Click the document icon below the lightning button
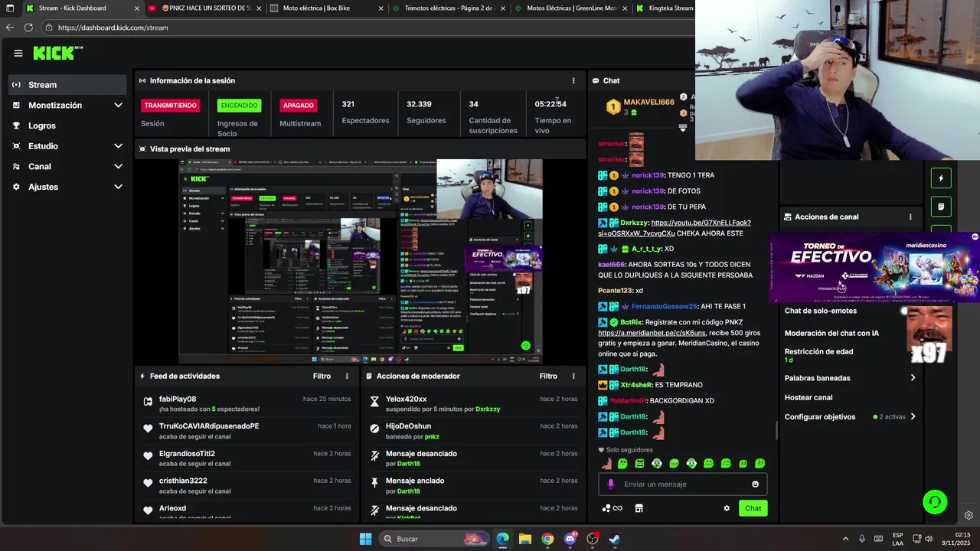This screenshot has width=980, height=551. click(941, 207)
